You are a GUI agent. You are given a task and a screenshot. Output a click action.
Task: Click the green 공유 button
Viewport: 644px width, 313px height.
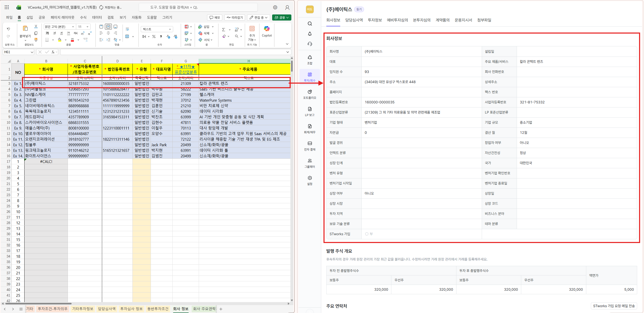281,17
